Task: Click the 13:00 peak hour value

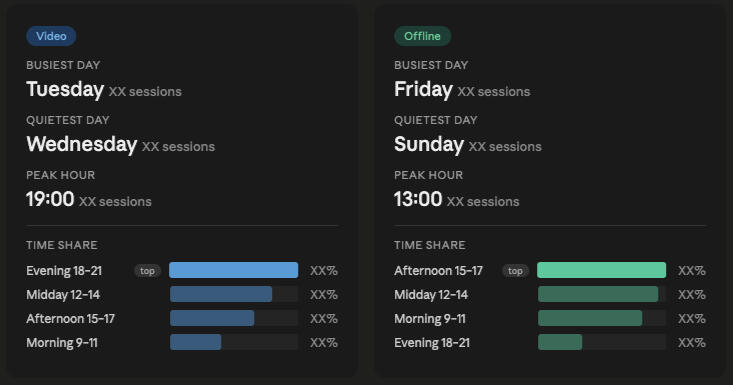Action: [x=418, y=199]
